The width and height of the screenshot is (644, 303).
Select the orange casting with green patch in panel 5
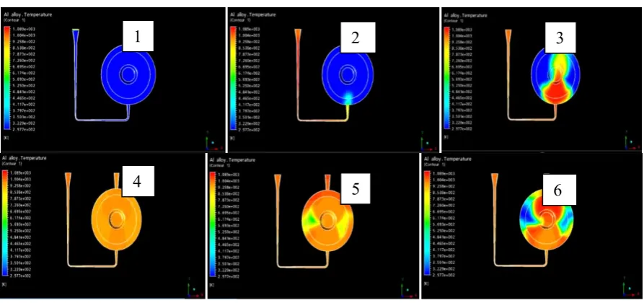pos(327,220)
